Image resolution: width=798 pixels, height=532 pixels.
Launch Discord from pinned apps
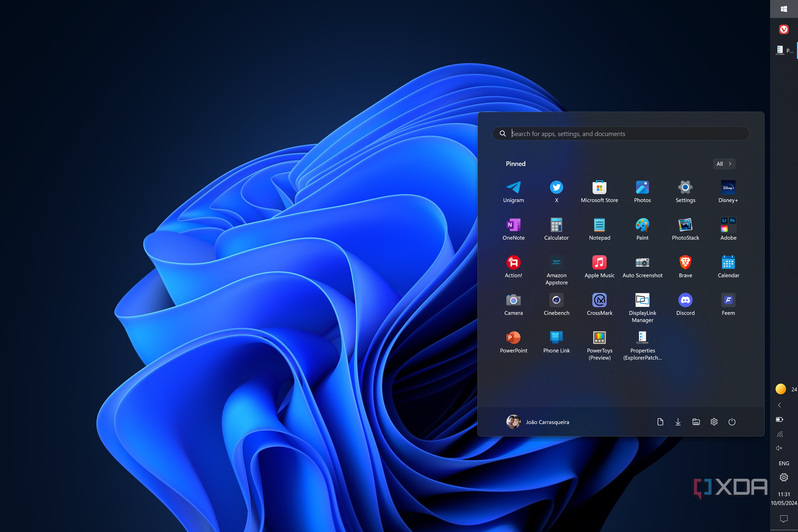[685, 304]
